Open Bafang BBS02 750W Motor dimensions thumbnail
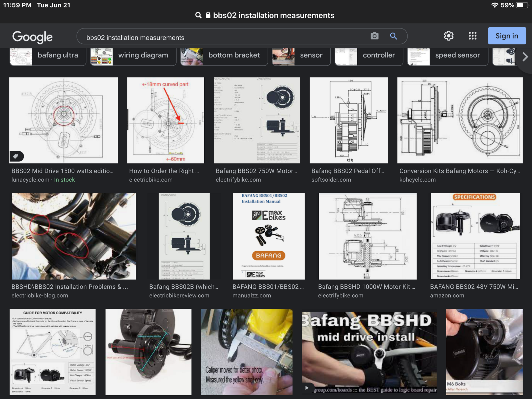 (x=257, y=120)
